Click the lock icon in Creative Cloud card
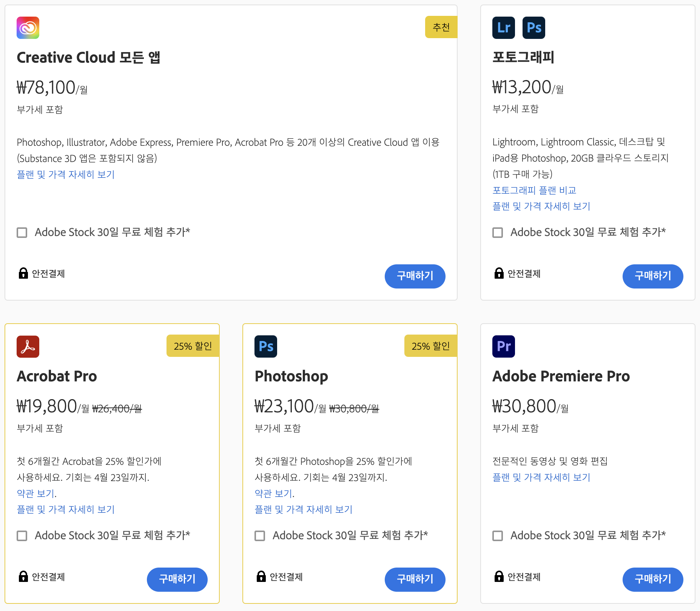Image resolution: width=700 pixels, height=611 pixels. click(23, 273)
